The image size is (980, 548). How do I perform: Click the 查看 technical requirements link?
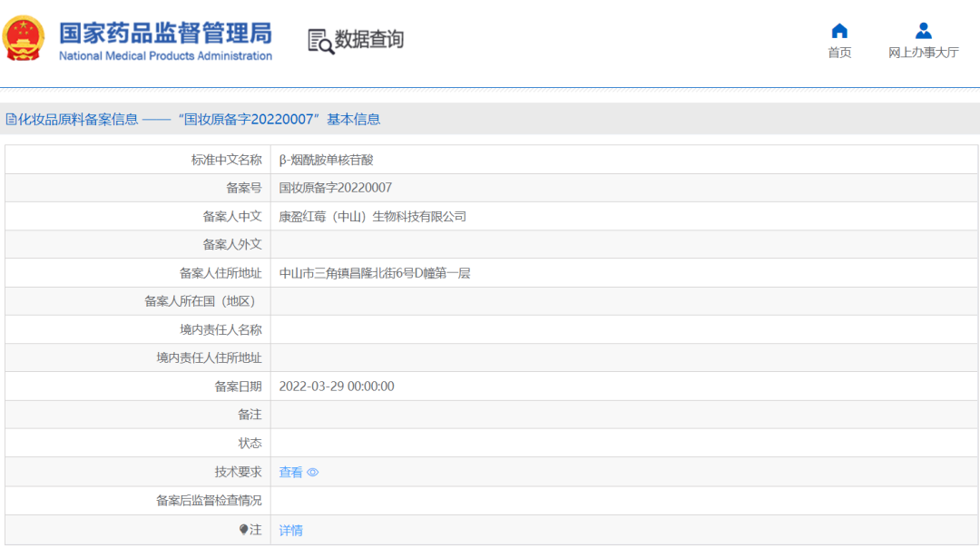tap(290, 473)
